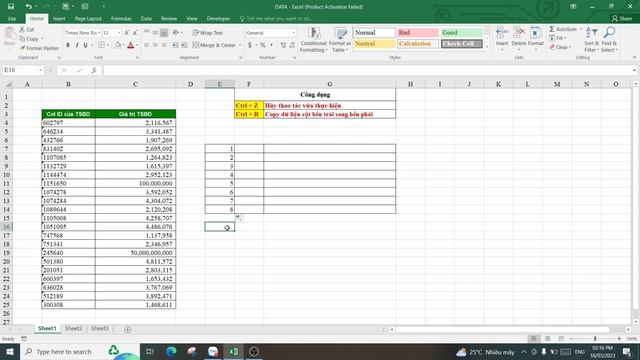Viewport: 640px width, 360px height.
Task: Apply Fill Color bucket icon
Action: [x=118, y=45]
